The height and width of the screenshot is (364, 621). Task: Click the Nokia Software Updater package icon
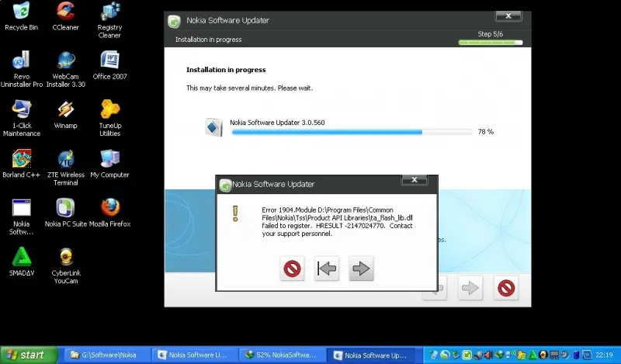pos(213,127)
